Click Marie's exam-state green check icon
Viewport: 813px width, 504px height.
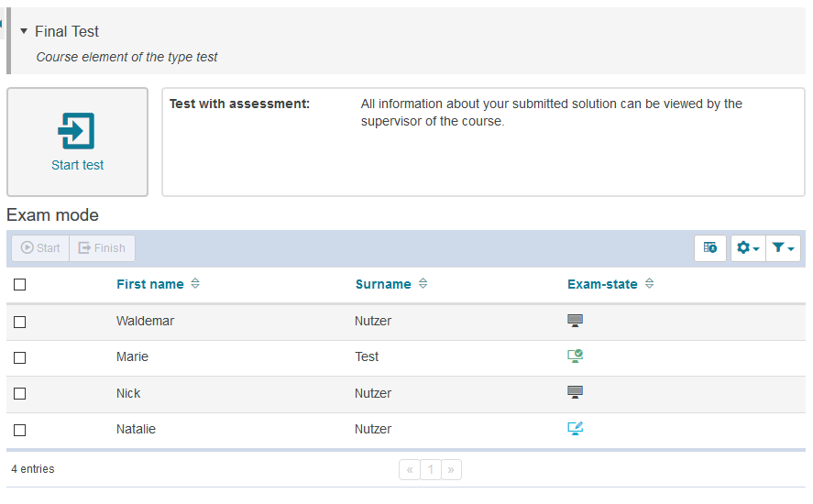click(575, 356)
